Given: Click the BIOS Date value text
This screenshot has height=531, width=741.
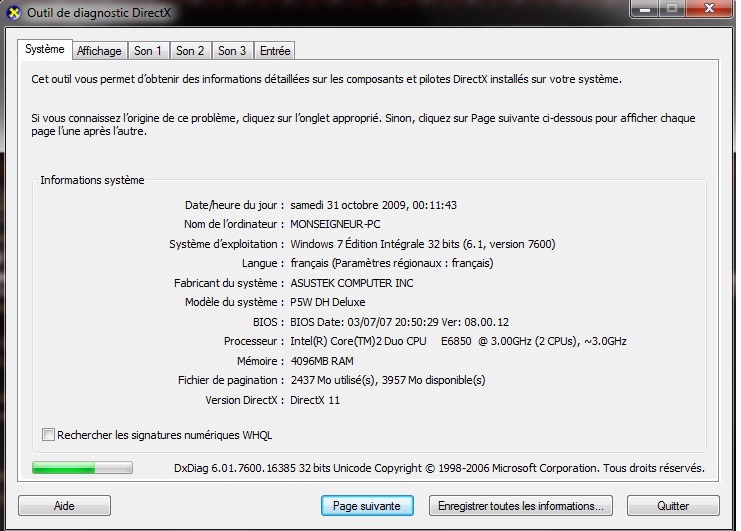Looking at the screenshot, I should tap(399, 322).
